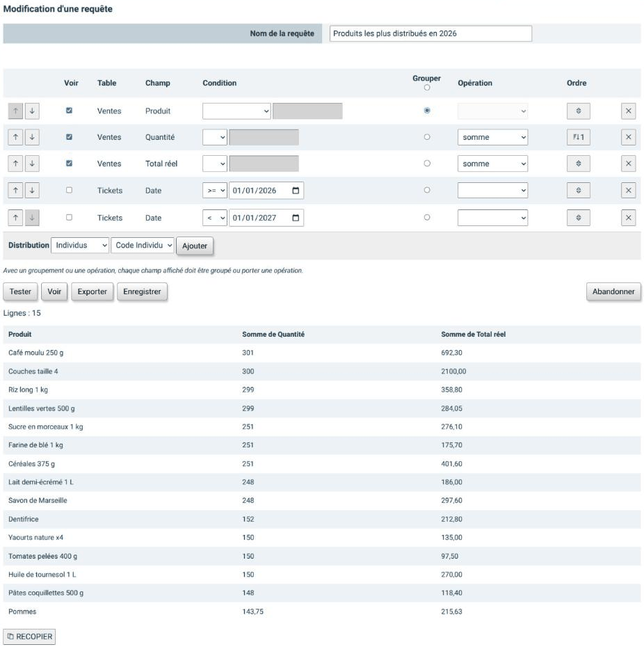Uncheck Voir for the Quantité row

tap(70, 137)
